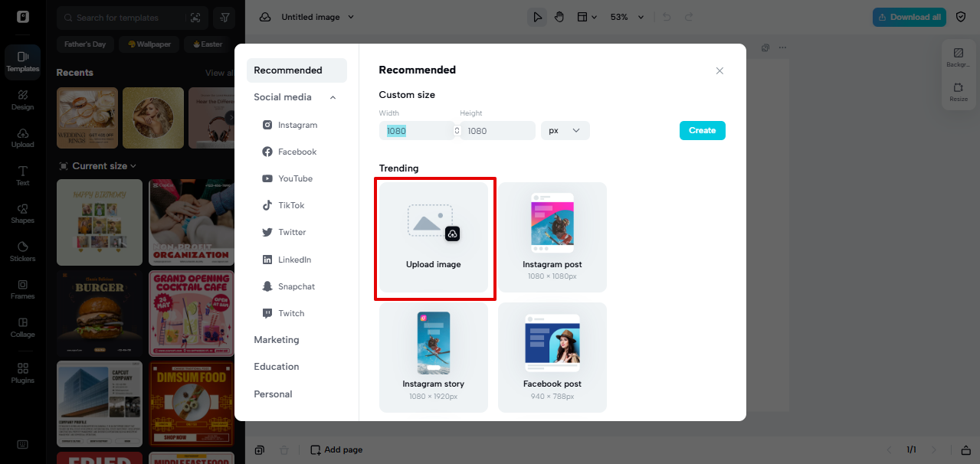Click the duplicate page icon above canvas
The height and width of the screenshot is (464, 980).
pyautogui.click(x=765, y=47)
